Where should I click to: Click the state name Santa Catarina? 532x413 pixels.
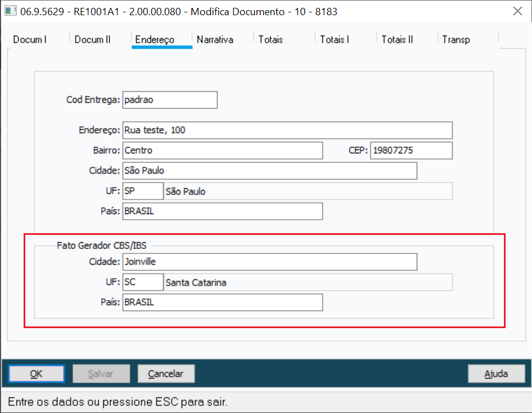coord(195,282)
